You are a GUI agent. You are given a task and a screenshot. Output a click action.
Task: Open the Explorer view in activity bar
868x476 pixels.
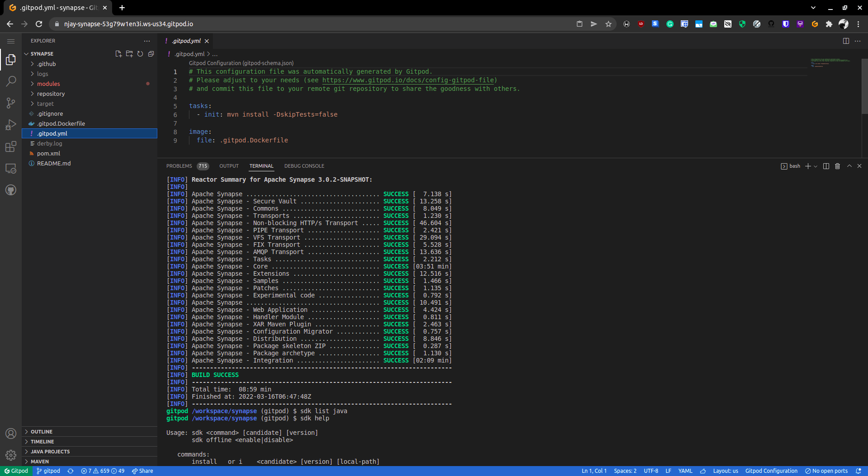(x=11, y=60)
